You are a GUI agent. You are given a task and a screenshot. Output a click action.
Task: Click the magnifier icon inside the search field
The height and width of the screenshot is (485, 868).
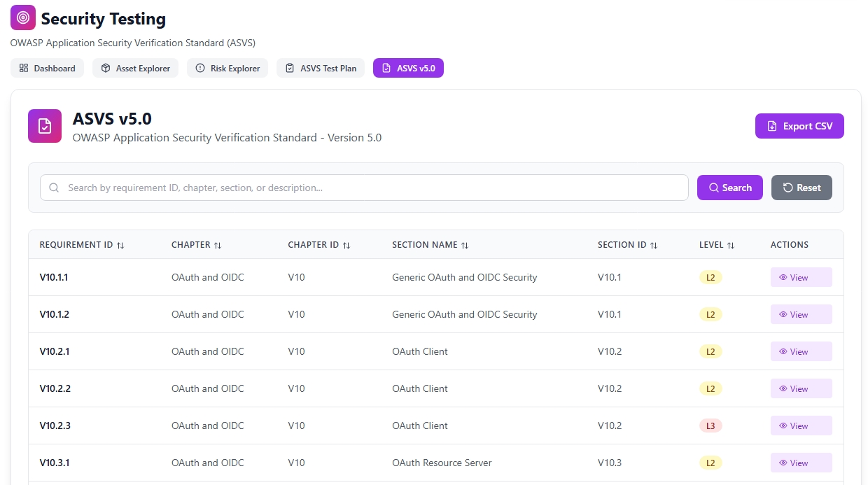54,188
